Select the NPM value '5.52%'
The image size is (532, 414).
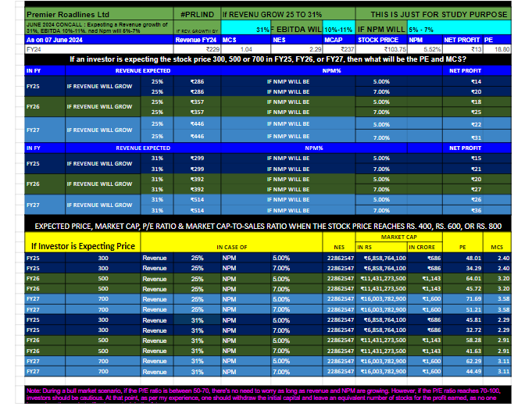tap(425, 49)
